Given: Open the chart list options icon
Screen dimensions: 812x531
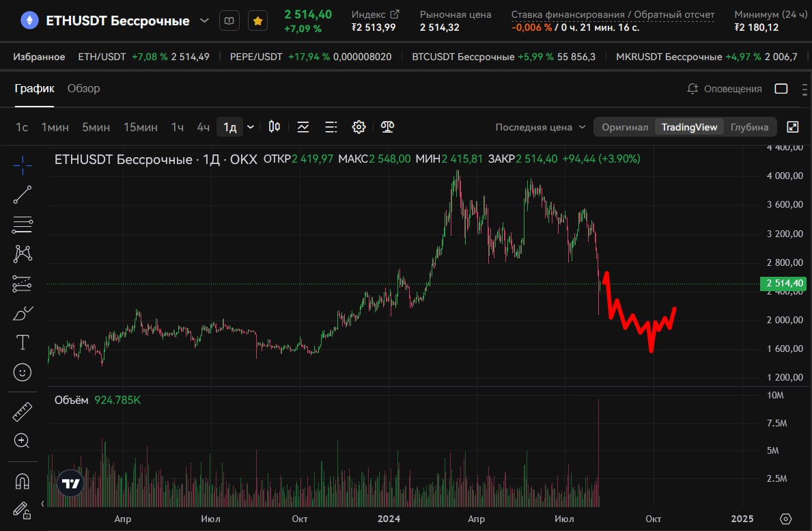Looking at the screenshot, I should [x=331, y=127].
